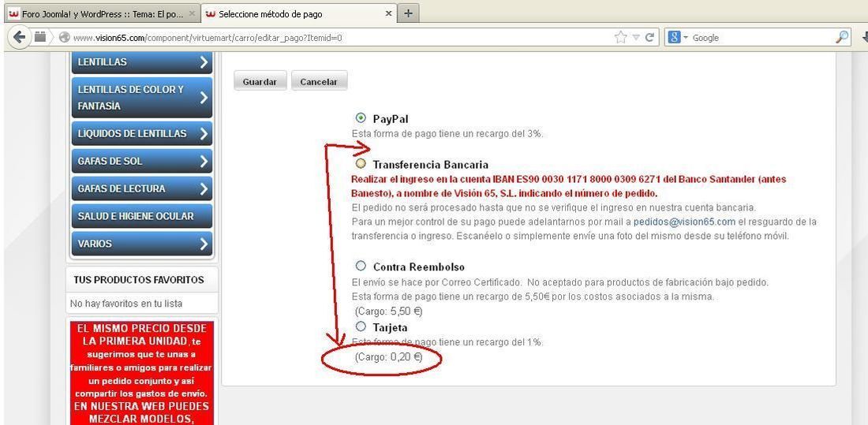Open the pedidos@vision65.com email link
This screenshot has height=425, width=868.
[x=684, y=222]
